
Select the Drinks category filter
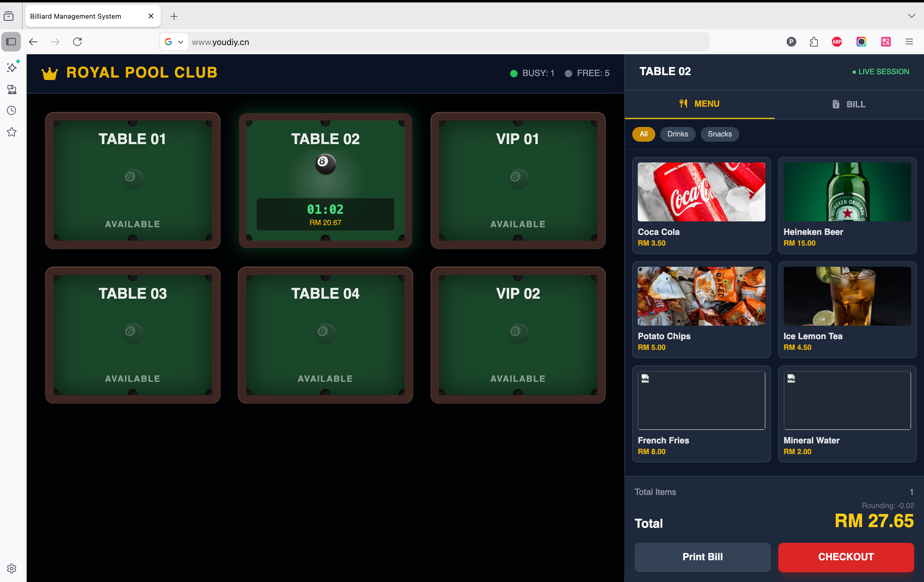pos(677,134)
